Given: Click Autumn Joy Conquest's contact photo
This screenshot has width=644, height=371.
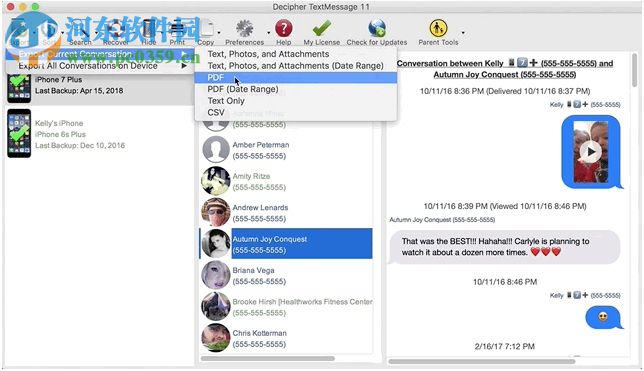Looking at the screenshot, I should click(x=216, y=244).
